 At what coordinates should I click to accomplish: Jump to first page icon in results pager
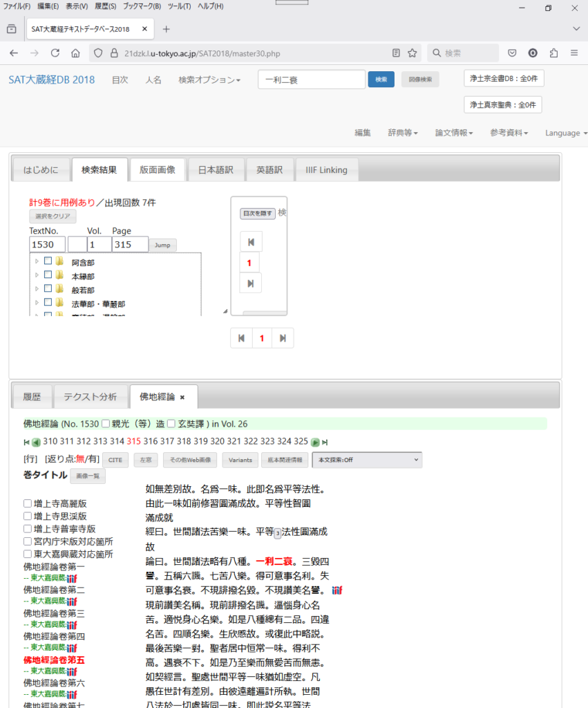tap(241, 338)
